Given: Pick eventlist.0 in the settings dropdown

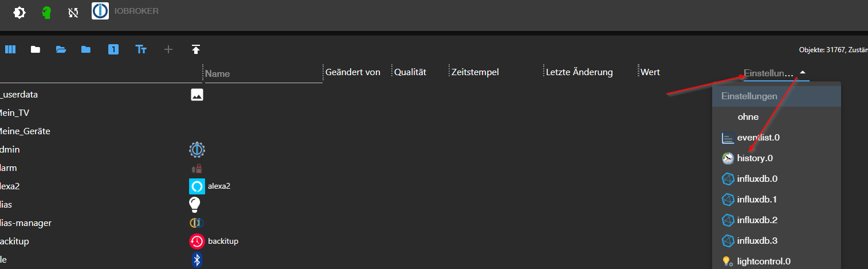Looking at the screenshot, I should (x=758, y=137).
